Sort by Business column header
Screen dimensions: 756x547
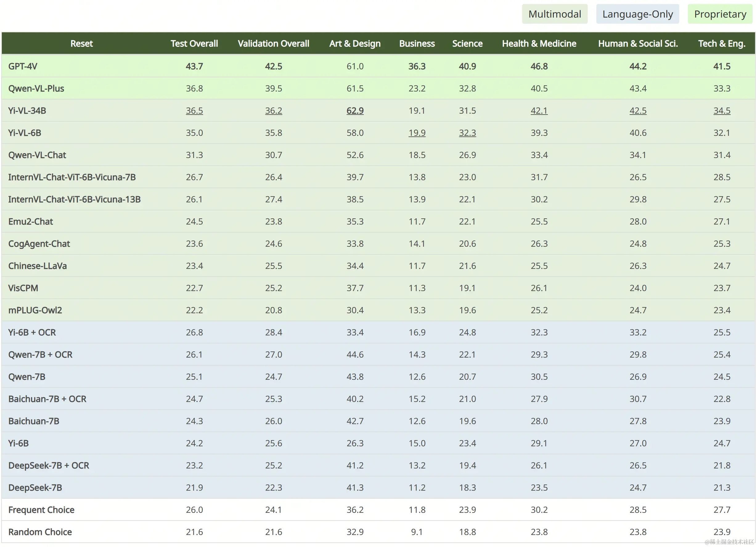click(x=417, y=44)
